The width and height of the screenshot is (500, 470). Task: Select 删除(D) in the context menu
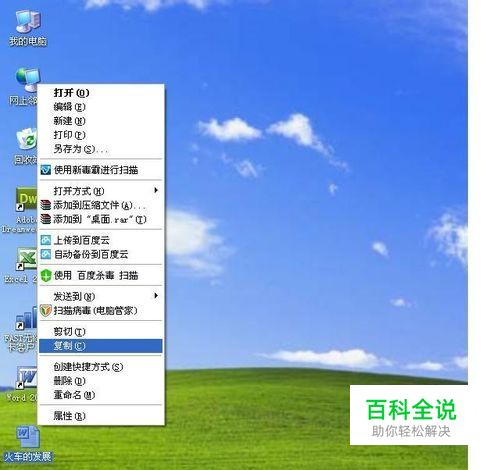[101, 381]
